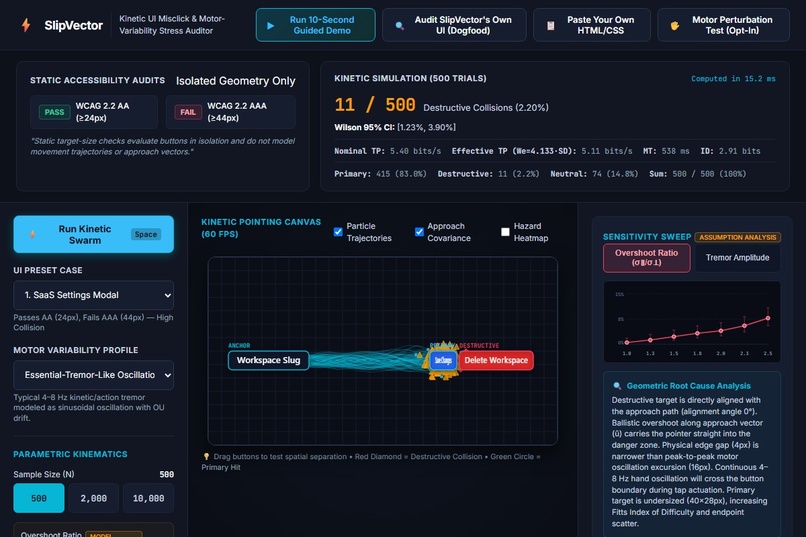Image resolution: width=806 pixels, height=537 pixels.
Task: Click 'Neutral: 74 (14.8%)' stat
Action: pyautogui.click(x=594, y=174)
